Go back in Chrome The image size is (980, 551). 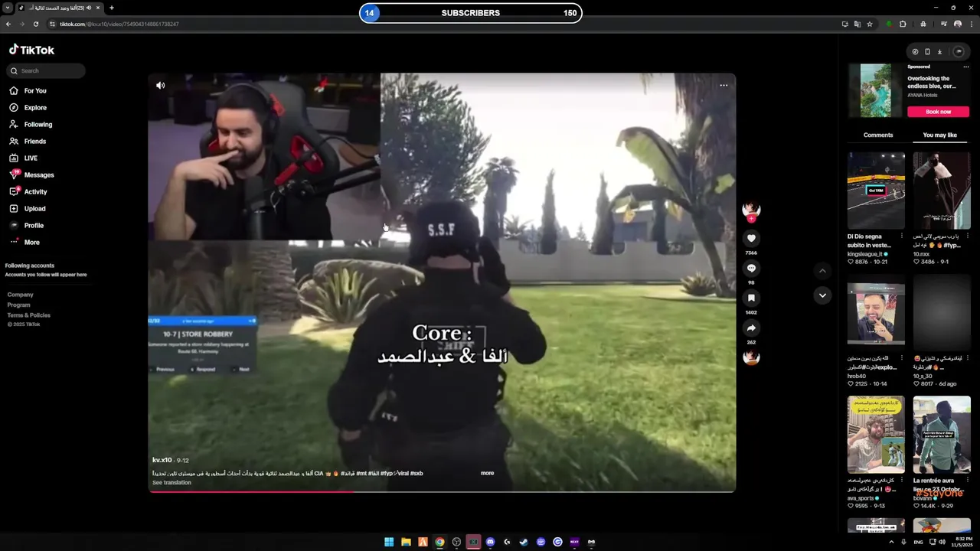[8, 24]
